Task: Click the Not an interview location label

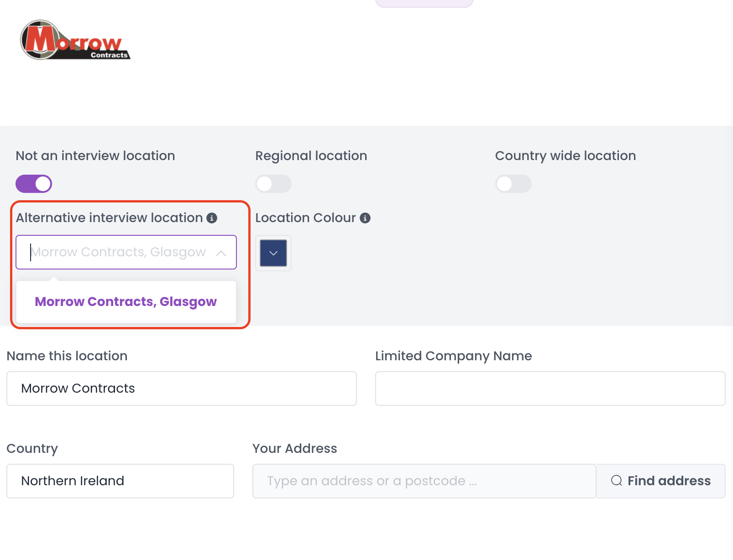Action: coord(95,156)
